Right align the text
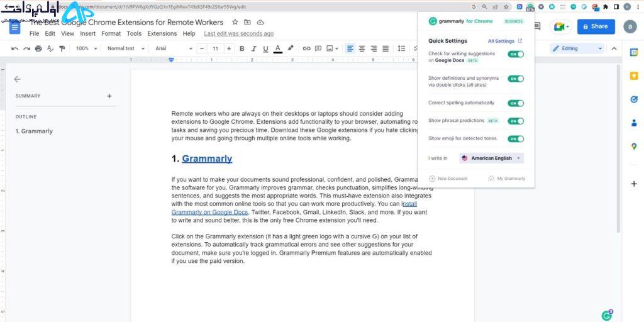This screenshot has height=322, width=644. coord(374,48)
